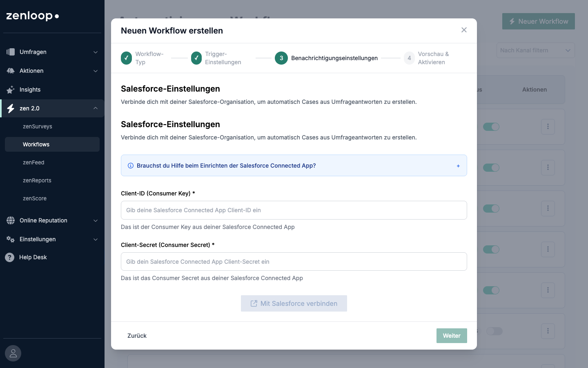
Task: Expand the Salesforce Connected App help section
Action: [458, 166]
